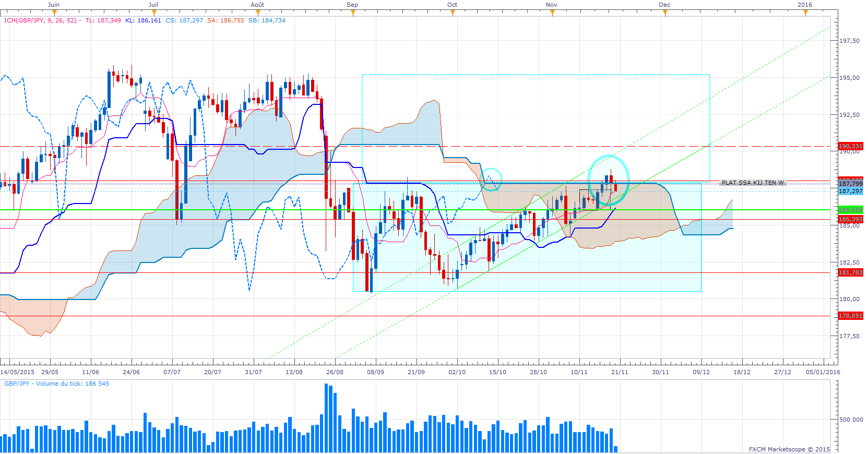Select the GBP/JPY Volume du tick label
This screenshot has height=454, width=868.
coord(57,384)
